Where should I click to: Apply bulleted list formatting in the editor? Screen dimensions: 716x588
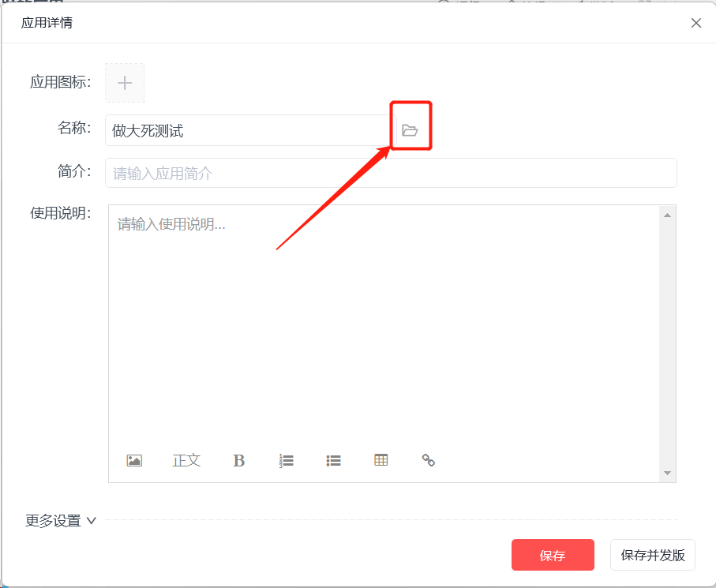tap(334, 461)
